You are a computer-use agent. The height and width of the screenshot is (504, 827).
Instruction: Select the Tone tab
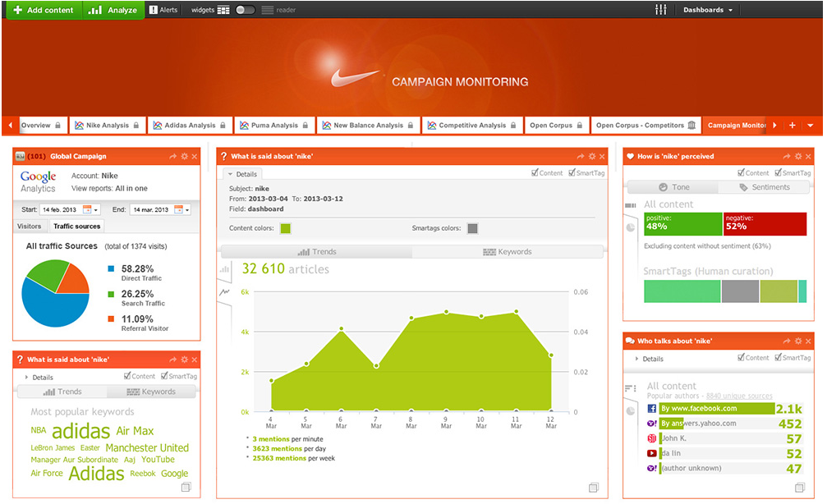coord(674,187)
